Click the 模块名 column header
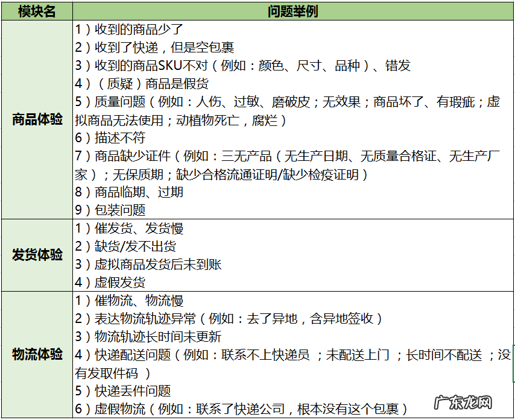Viewport: 515px width, 420px height. 35,10
